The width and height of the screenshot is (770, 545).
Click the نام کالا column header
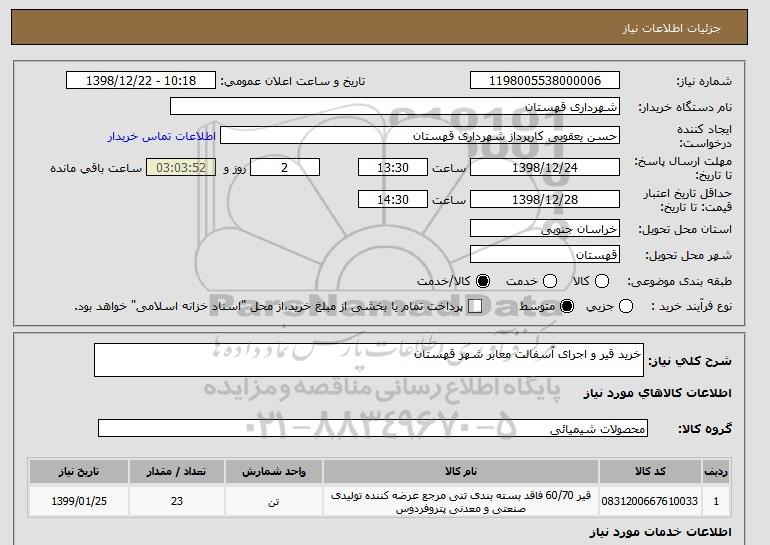461,471
